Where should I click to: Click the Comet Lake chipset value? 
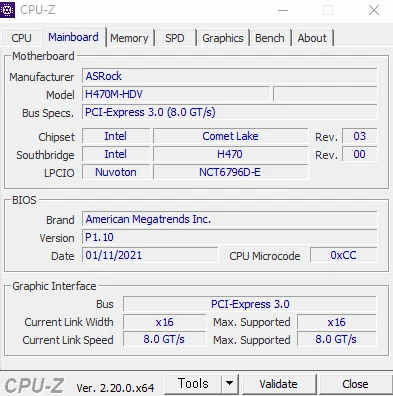point(230,136)
